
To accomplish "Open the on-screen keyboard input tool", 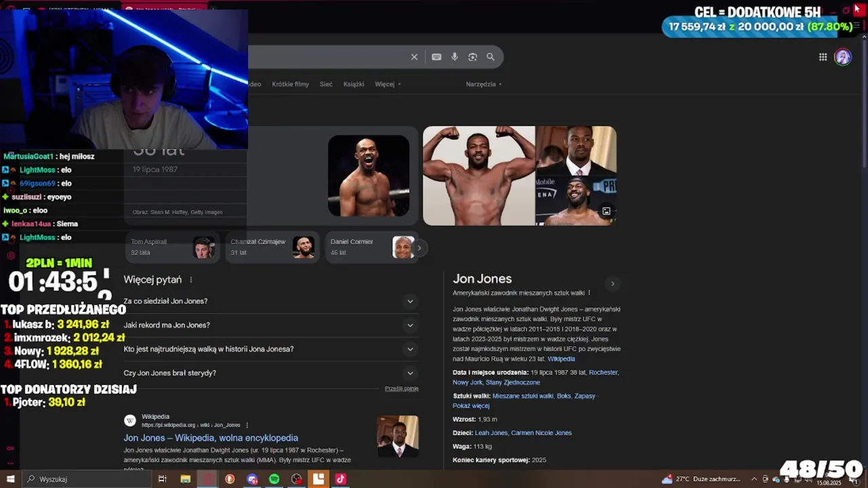I will click(437, 57).
